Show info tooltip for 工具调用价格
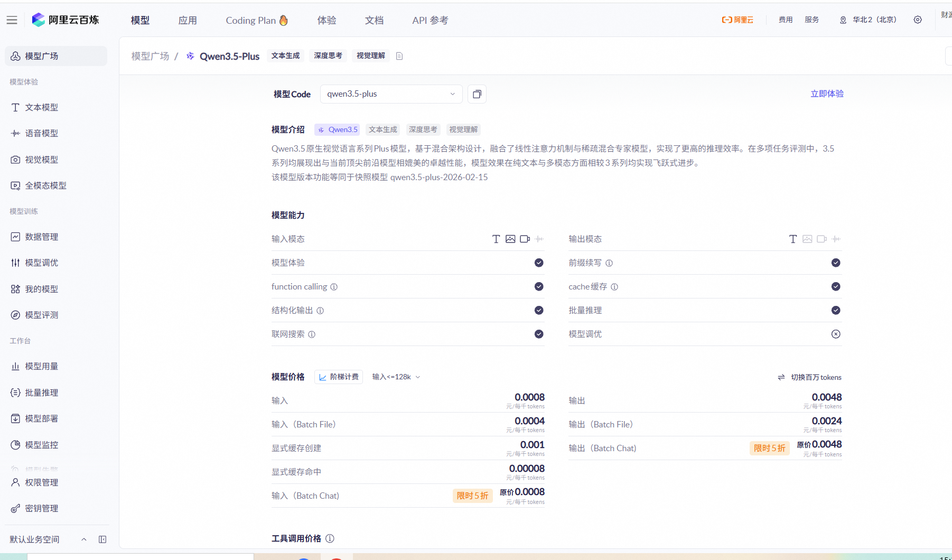Screen dimensions: 952x560 coord(330,538)
